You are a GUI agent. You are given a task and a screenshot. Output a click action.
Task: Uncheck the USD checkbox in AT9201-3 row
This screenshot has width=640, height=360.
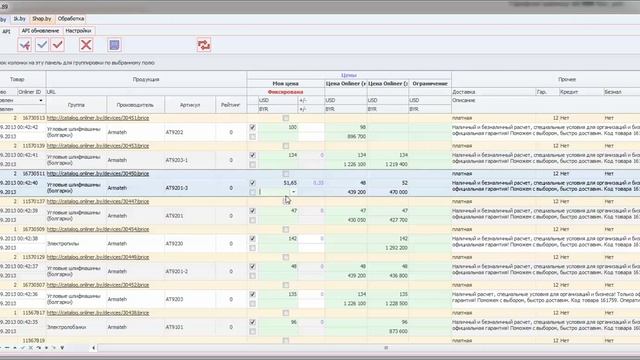point(252,183)
